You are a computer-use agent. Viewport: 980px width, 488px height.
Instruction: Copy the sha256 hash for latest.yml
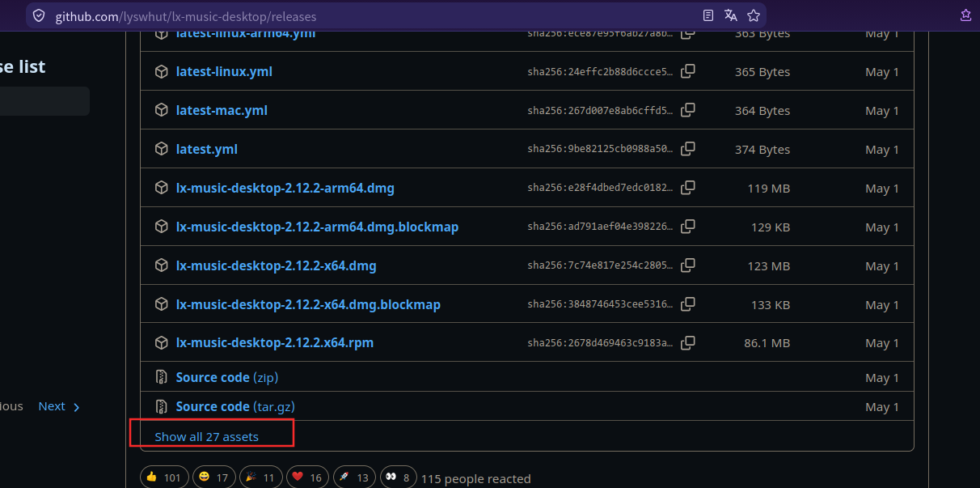click(688, 149)
